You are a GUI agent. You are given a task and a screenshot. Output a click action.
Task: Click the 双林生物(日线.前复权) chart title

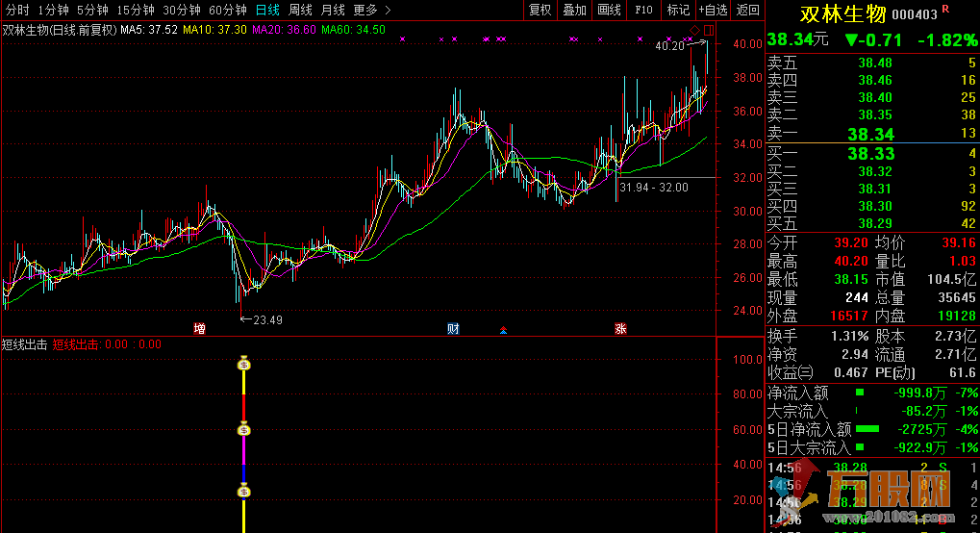[60, 30]
